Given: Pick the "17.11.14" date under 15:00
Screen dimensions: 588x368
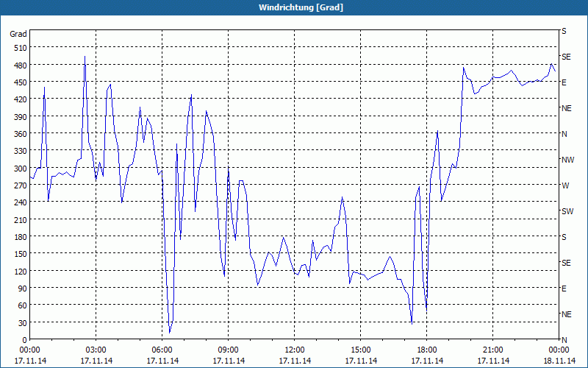Looking at the screenshot, I should click(x=361, y=361).
